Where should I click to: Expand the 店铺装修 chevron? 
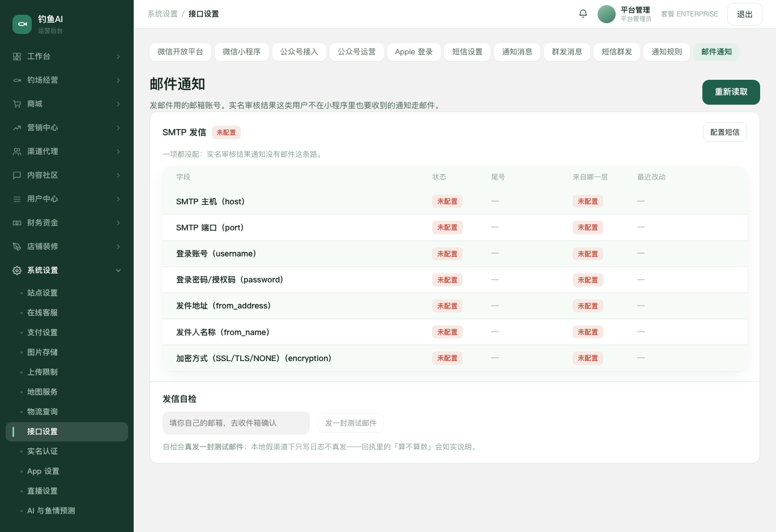[118, 247]
